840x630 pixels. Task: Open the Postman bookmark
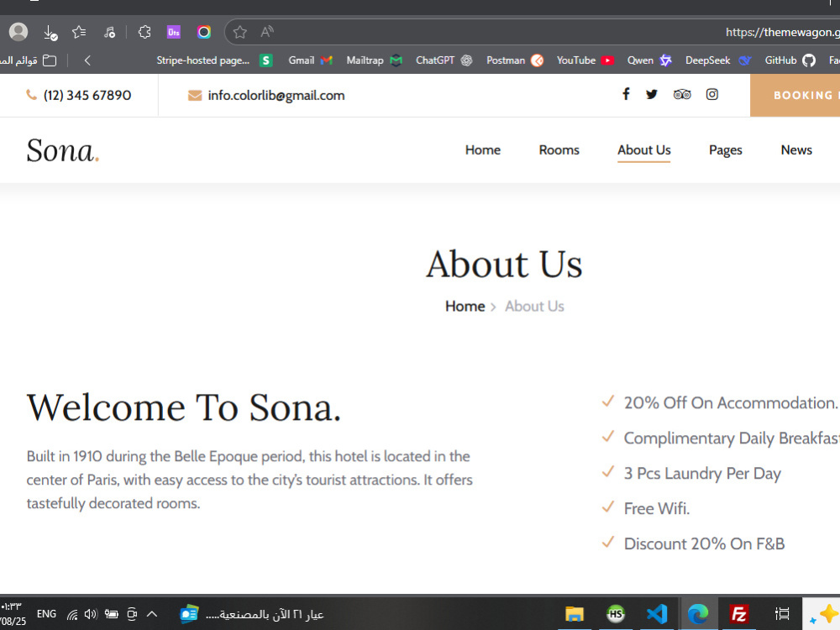coord(515,60)
